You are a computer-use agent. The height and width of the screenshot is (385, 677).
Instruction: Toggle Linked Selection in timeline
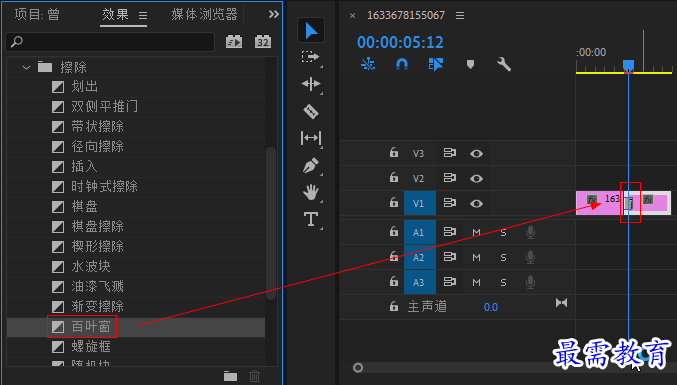tap(436, 64)
